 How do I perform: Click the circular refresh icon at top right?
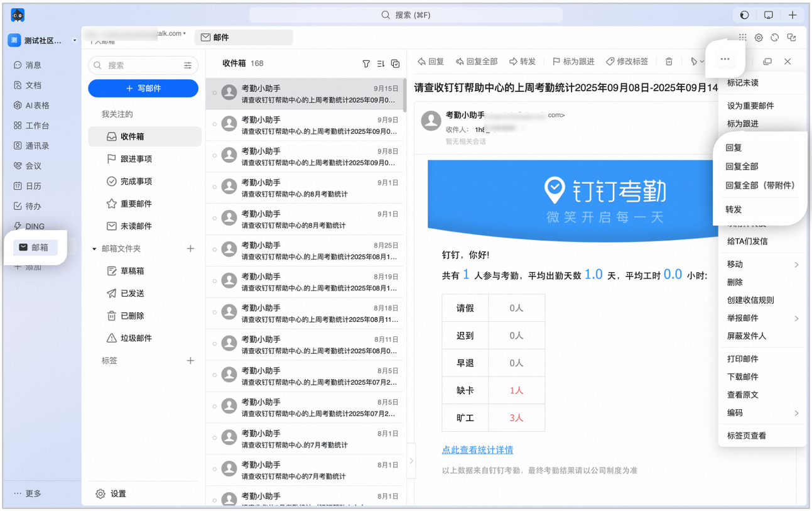(x=775, y=38)
